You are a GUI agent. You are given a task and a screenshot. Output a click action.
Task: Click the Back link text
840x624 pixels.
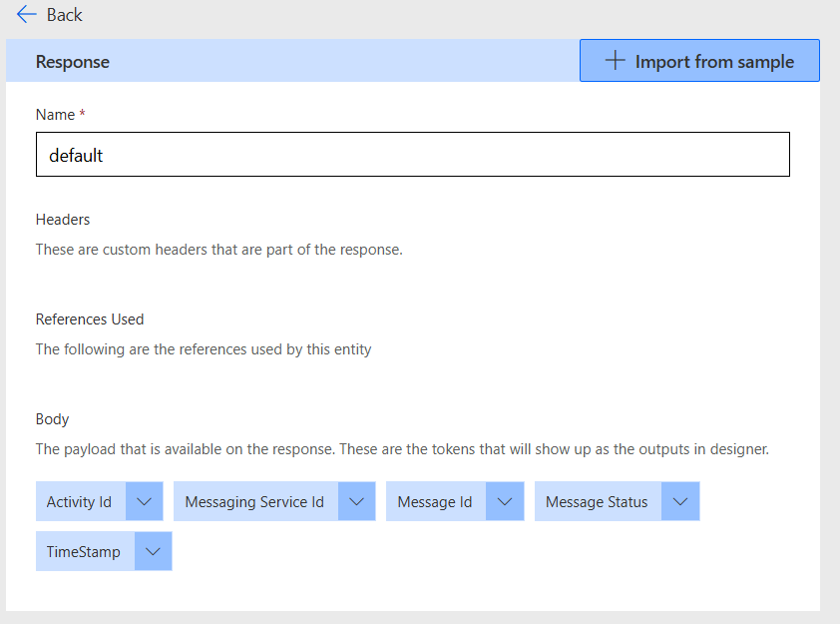65,15
